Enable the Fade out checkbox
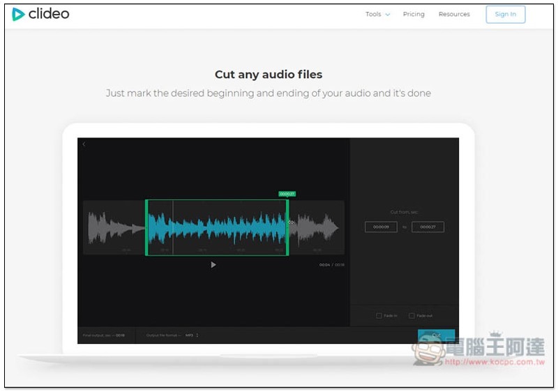The image size is (558, 392). pyautogui.click(x=412, y=315)
